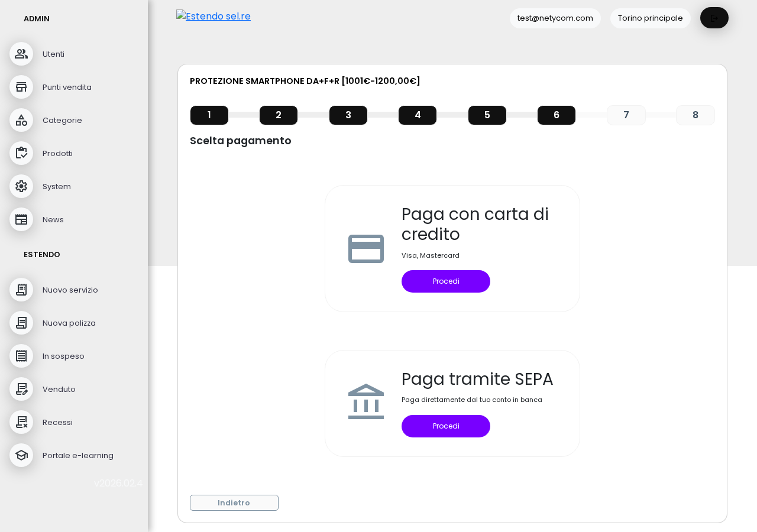
Task: Open the Prodotti section
Action: [x=57, y=153]
